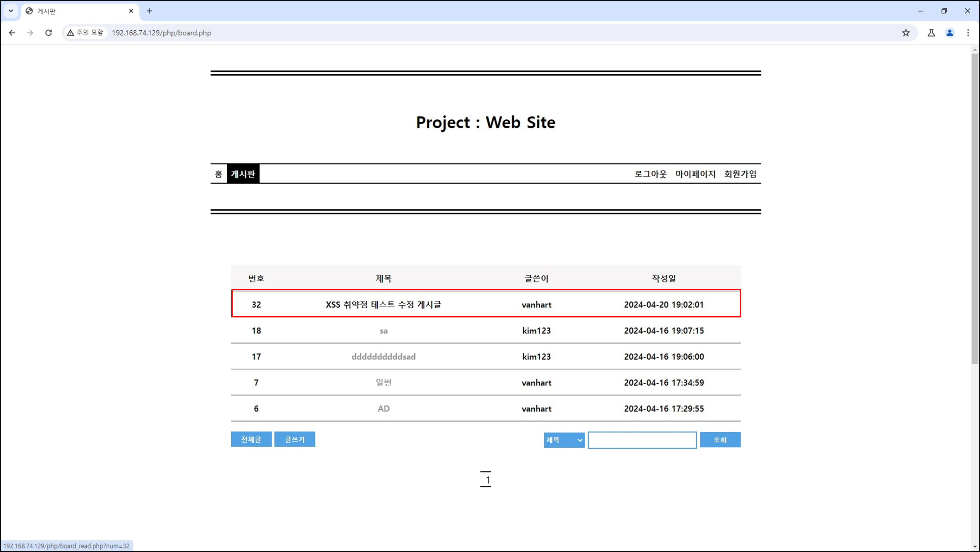Open the tab search dropdown arrow
The width and height of the screenshot is (980, 552).
click(x=11, y=11)
